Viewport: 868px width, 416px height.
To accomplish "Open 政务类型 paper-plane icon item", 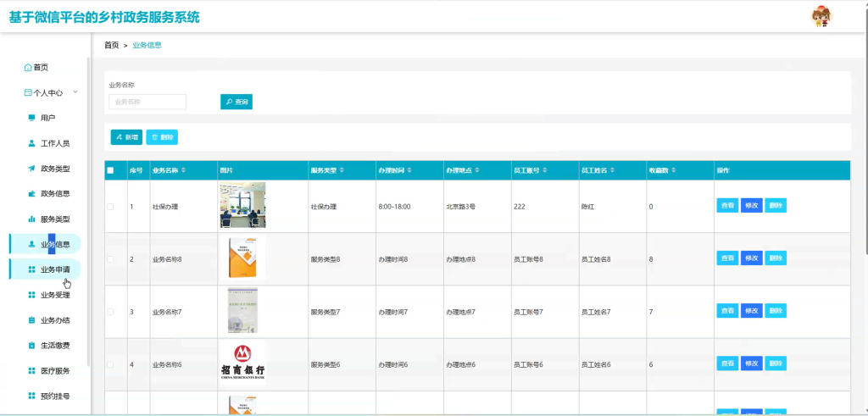I will coord(31,169).
